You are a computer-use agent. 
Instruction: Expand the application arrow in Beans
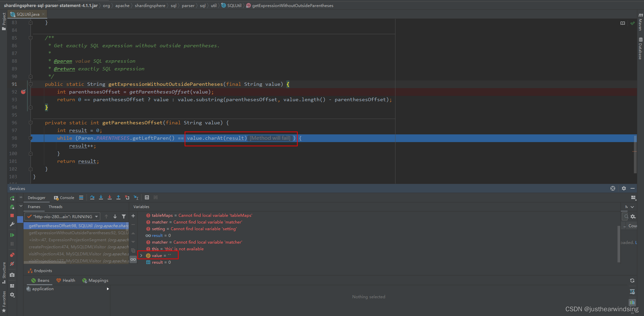(x=108, y=289)
